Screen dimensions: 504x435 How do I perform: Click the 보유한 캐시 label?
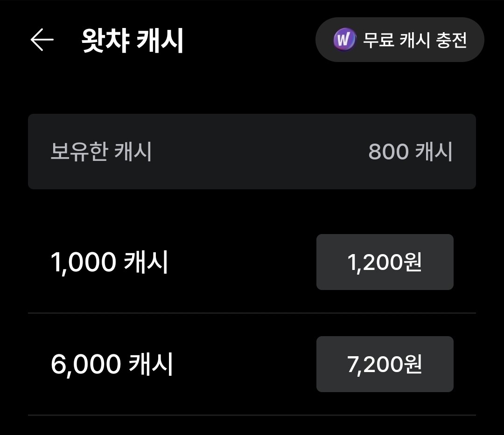click(x=101, y=152)
